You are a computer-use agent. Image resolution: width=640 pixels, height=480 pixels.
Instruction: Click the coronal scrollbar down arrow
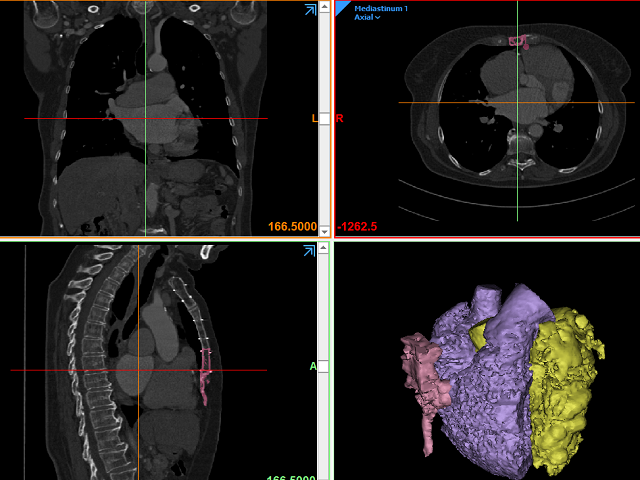(x=324, y=231)
